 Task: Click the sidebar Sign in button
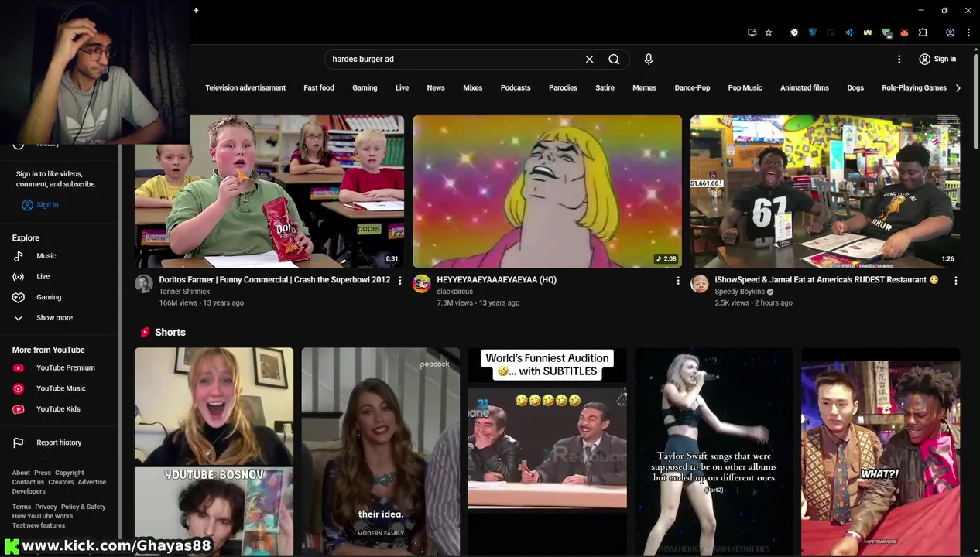(x=40, y=205)
